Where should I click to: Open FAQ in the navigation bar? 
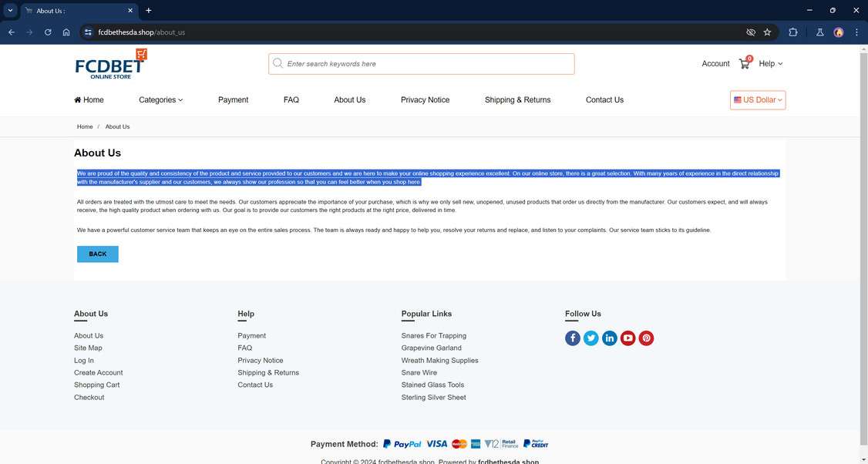(x=291, y=99)
